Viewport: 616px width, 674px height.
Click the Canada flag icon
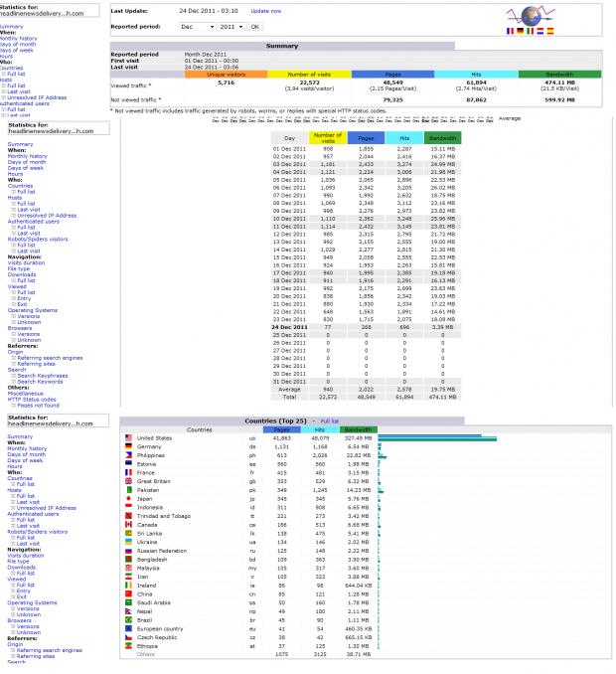[128, 525]
